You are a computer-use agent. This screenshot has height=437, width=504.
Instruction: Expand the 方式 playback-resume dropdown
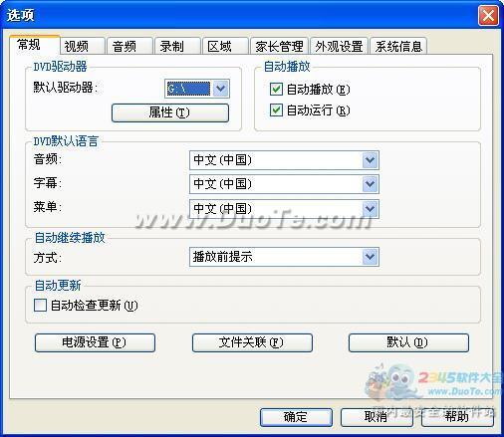(x=284, y=257)
